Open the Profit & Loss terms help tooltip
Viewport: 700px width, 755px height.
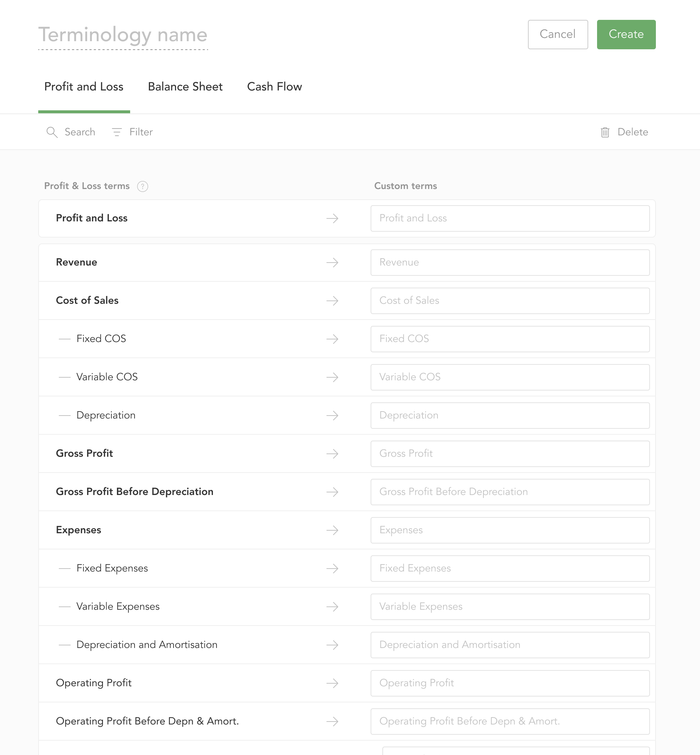point(142,186)
